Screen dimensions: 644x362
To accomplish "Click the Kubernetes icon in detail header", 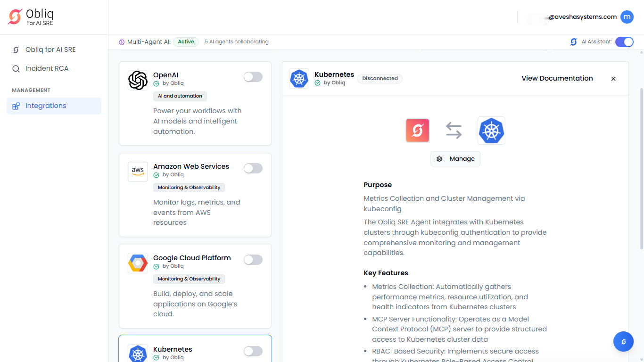I will coord(299,79).
